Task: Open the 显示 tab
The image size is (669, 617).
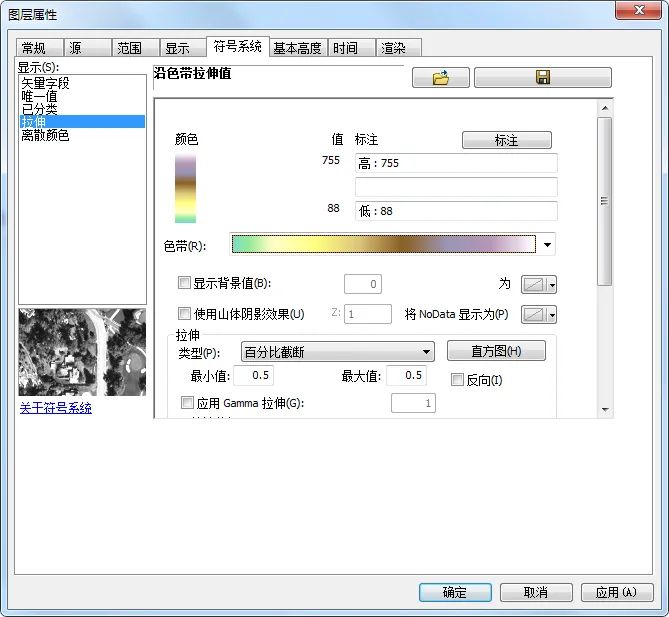Action: (x=183, y=48)
